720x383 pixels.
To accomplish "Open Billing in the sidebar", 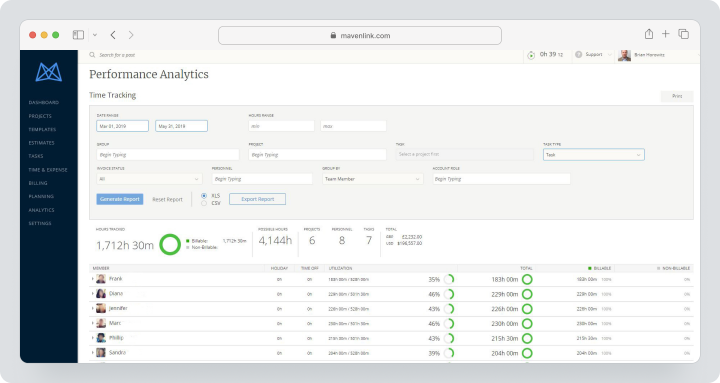I will point(38,183).
